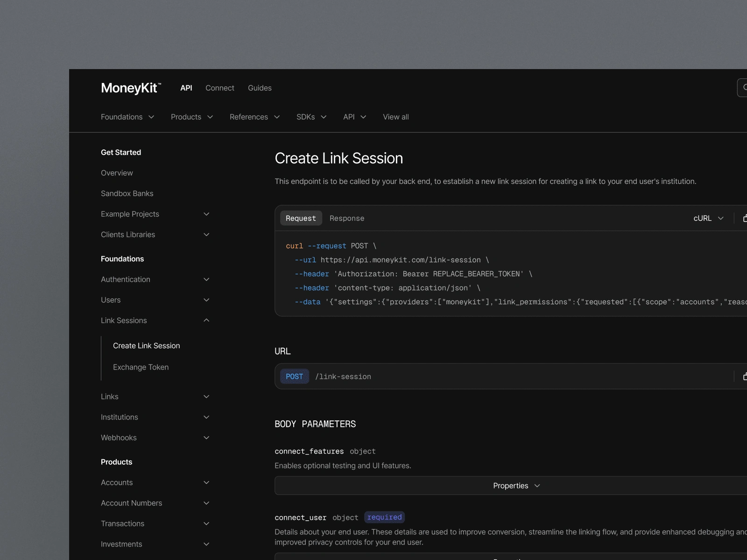This screenshot has width=747, height=560.
Task: Click the connect_user parameter name
Action: [x=300, y=518]
